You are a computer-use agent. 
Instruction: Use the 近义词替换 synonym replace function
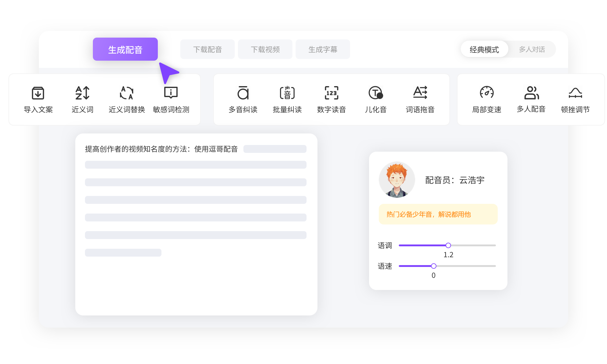tap(126, 99)
